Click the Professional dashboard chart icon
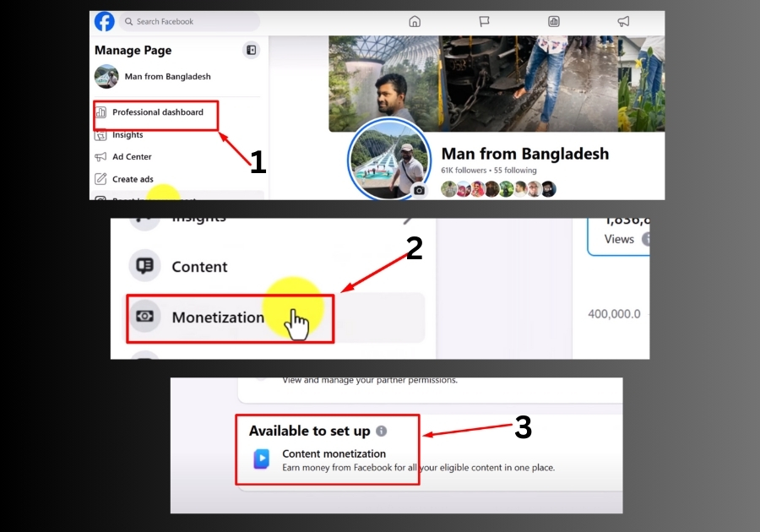The height and width of the screenshot is (532, 760). [x=100, y=112]
